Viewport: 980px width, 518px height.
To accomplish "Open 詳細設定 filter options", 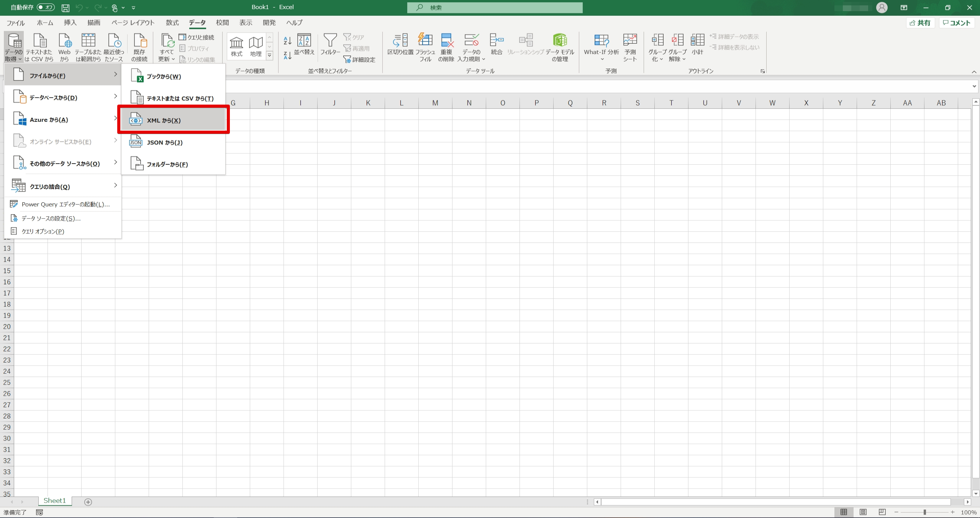I will (359, 60).
